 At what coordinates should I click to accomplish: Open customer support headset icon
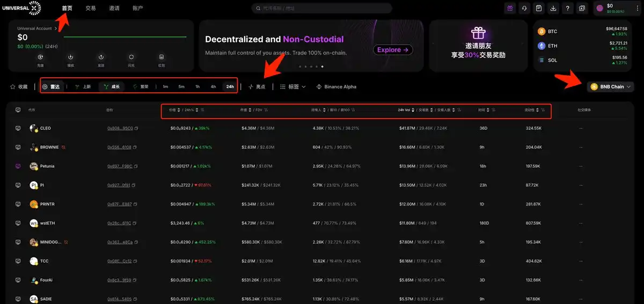pyautogui.click(x=524, y=8)
